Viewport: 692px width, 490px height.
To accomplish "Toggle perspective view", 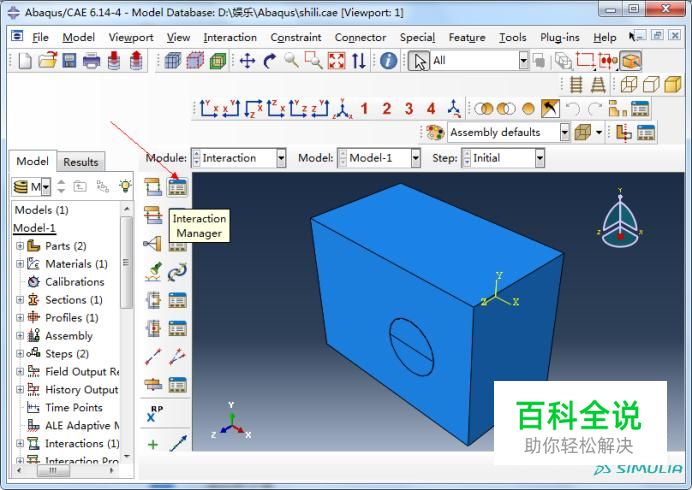I will pyautogui.click(x=598, y=84).
